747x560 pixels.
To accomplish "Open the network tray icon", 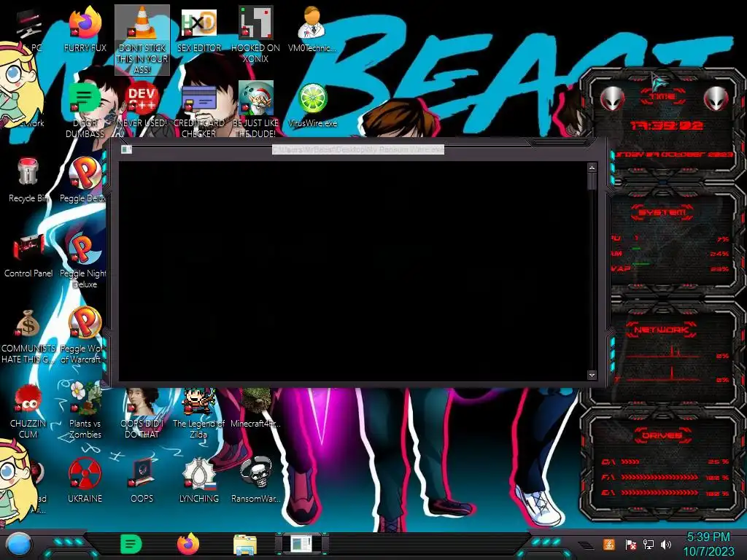I will 648,544.
